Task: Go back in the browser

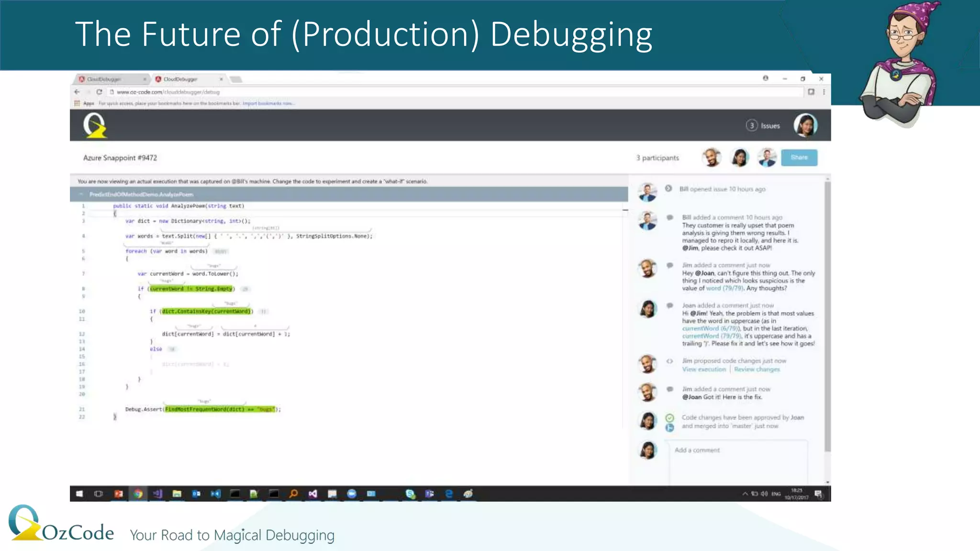Action: click(x=77, y=92)
